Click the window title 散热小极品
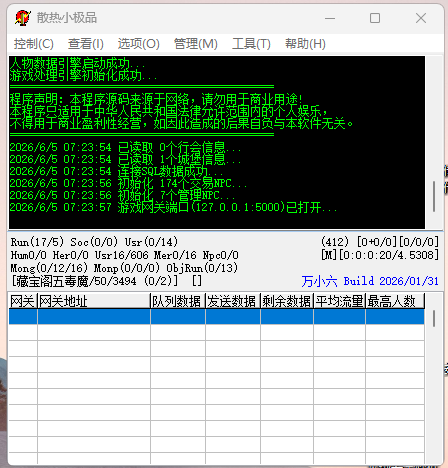The image size is (448, 468). pyautogui.click(x=67, y=18)
